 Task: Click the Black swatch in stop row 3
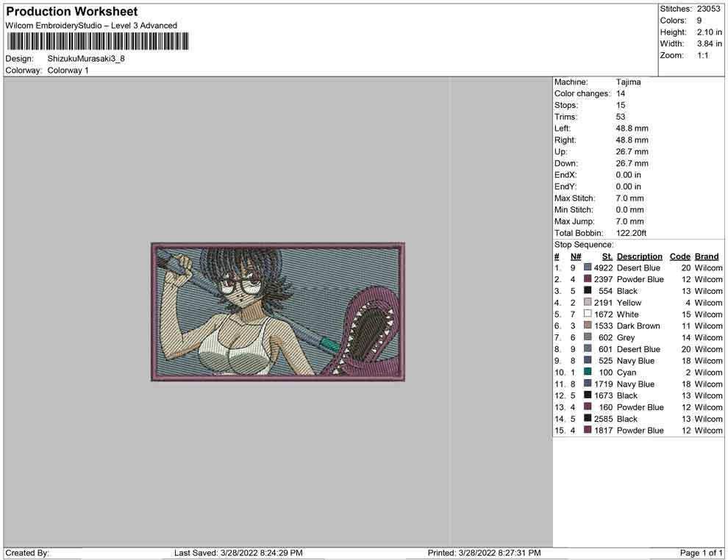[x=588, y=290]
